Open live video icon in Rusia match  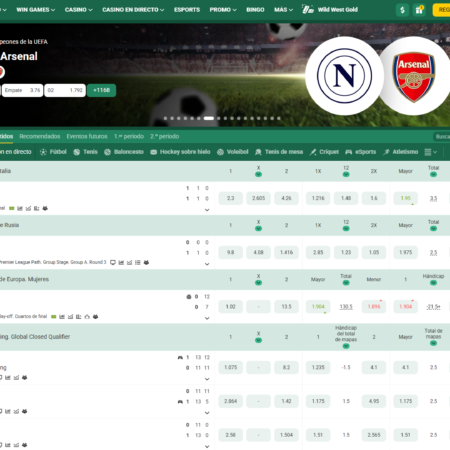tap(113, 263)
